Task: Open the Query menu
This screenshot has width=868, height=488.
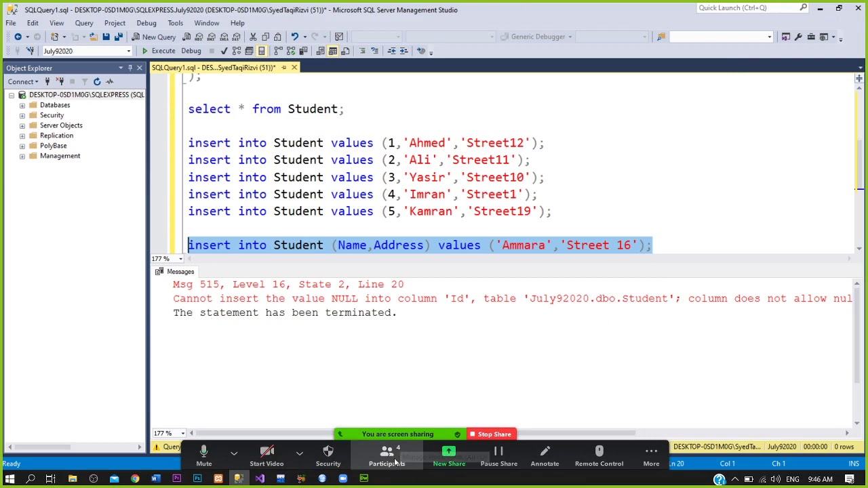Action: pyautogui.click(x=84, y=23)
